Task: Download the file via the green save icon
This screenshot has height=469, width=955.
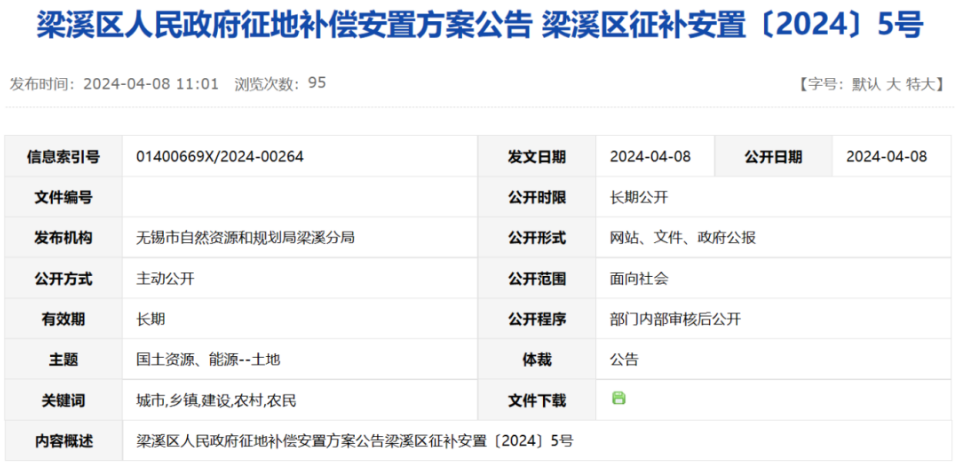Action: click(618, 398)
